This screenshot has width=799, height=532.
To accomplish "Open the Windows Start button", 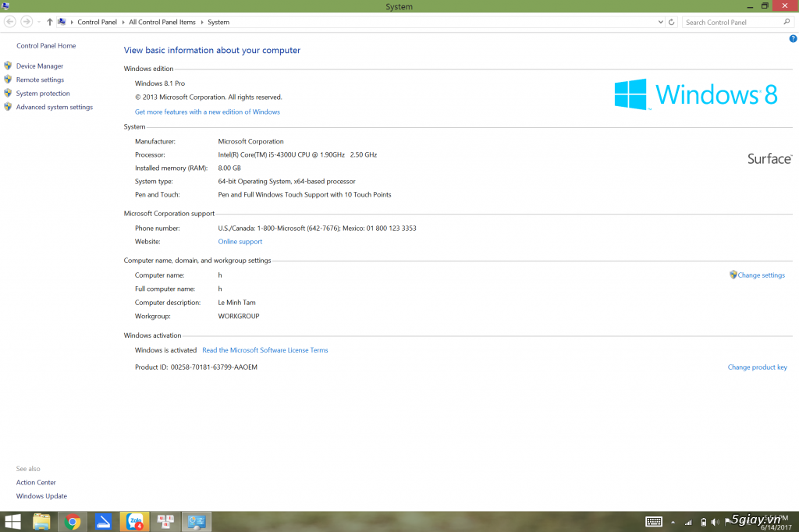I will click(x=12, y=521).
